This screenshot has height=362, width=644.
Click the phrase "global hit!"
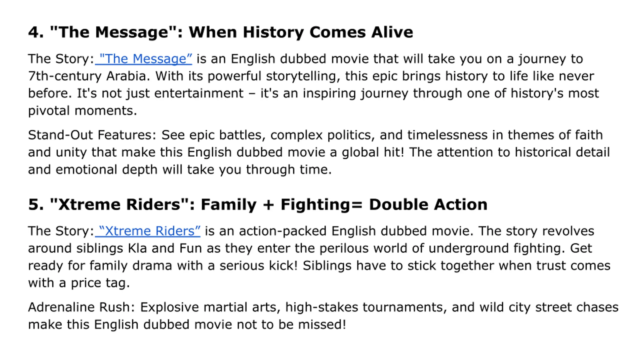(x=373, y=152)
